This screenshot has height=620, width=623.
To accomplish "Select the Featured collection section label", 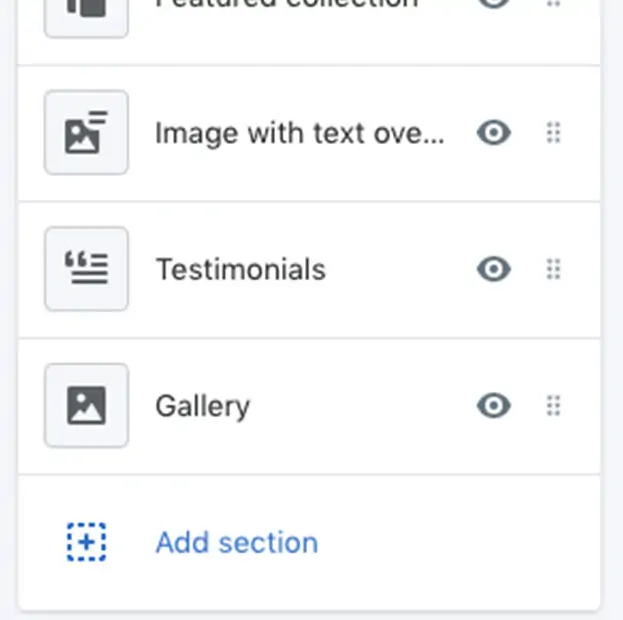I will pos(287,4).
